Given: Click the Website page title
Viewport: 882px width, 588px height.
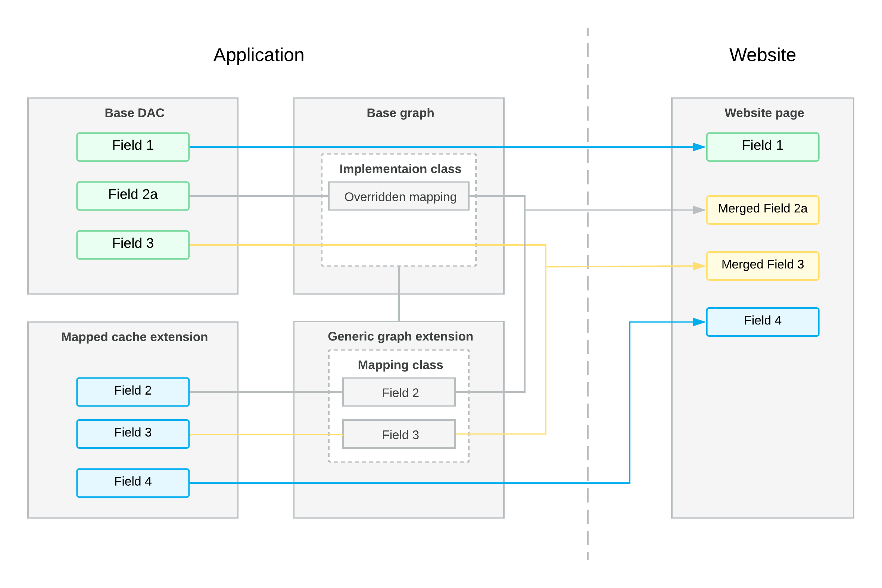Looking at the screenshot, I should (764, 113).
